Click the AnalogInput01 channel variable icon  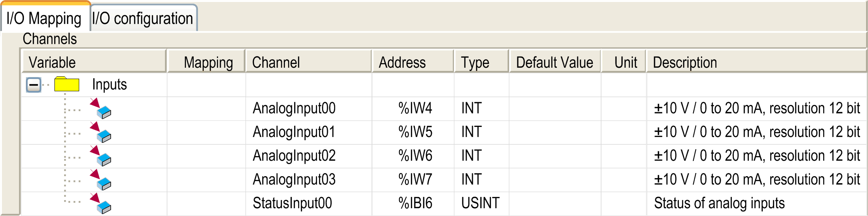click(101, 132)
